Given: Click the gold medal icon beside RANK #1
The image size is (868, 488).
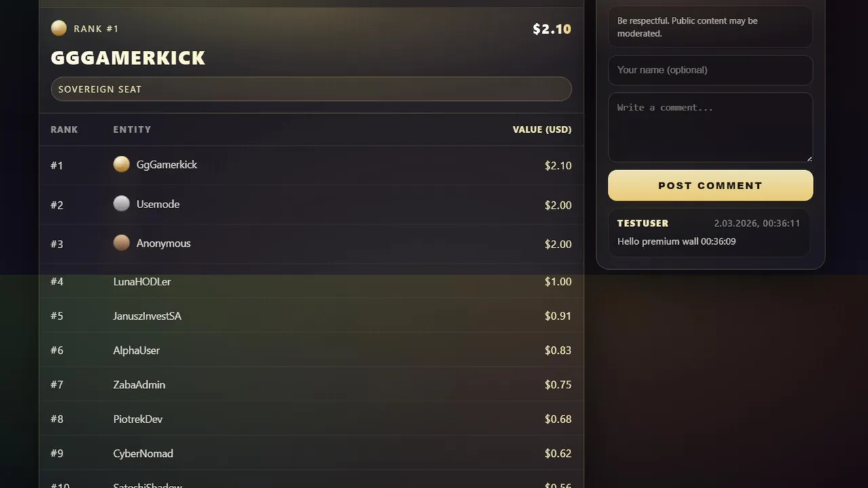Looking at the screenshot, I should click(59, 28).
